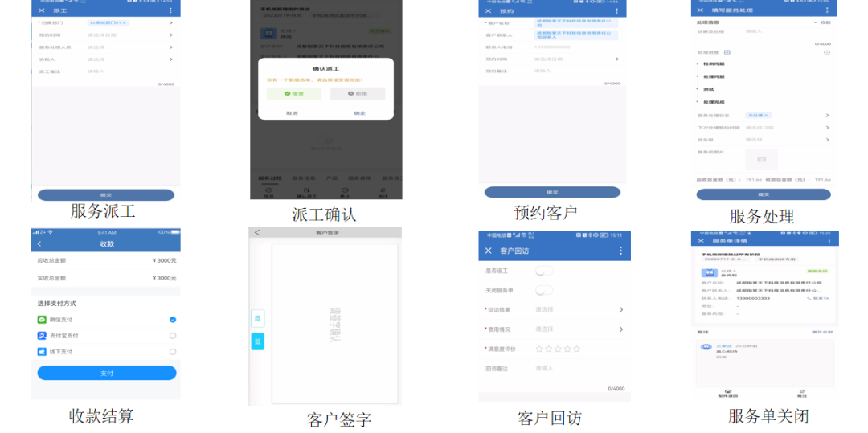868x433 pixels.
Task: Go back from the 收款 payment screen
Action: point(39,244)
